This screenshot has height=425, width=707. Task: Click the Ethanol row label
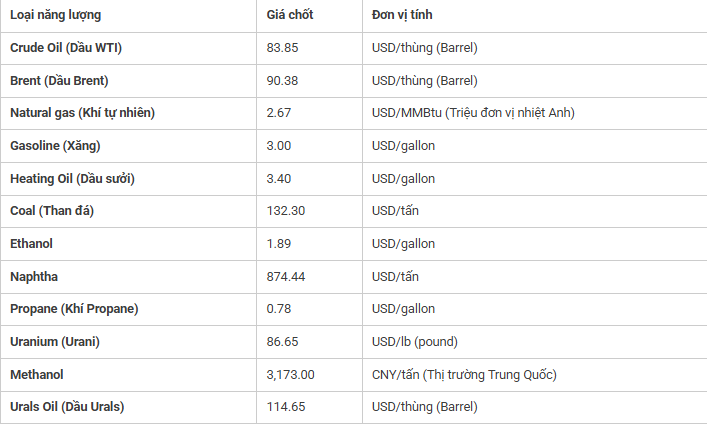tap(32, 244)
